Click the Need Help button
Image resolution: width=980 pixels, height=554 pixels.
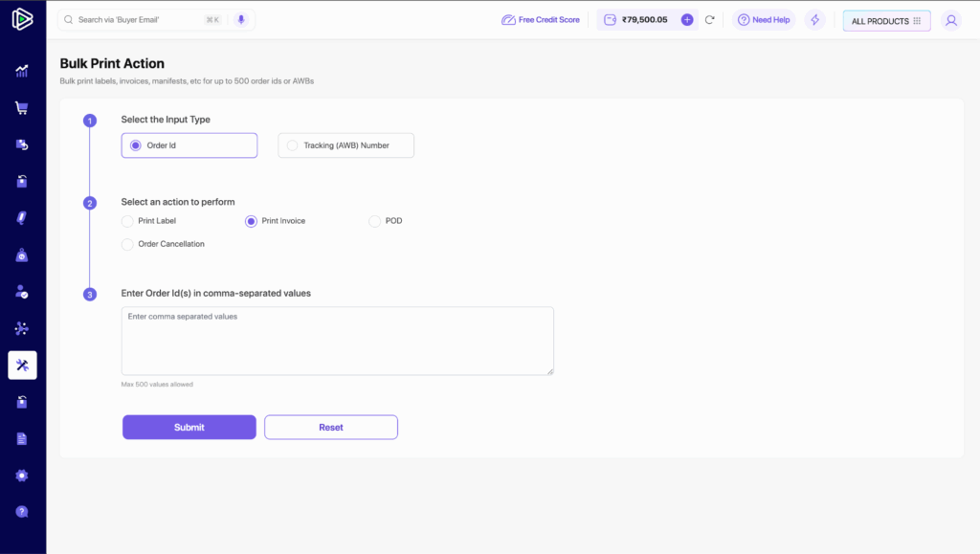click(763, 20)
